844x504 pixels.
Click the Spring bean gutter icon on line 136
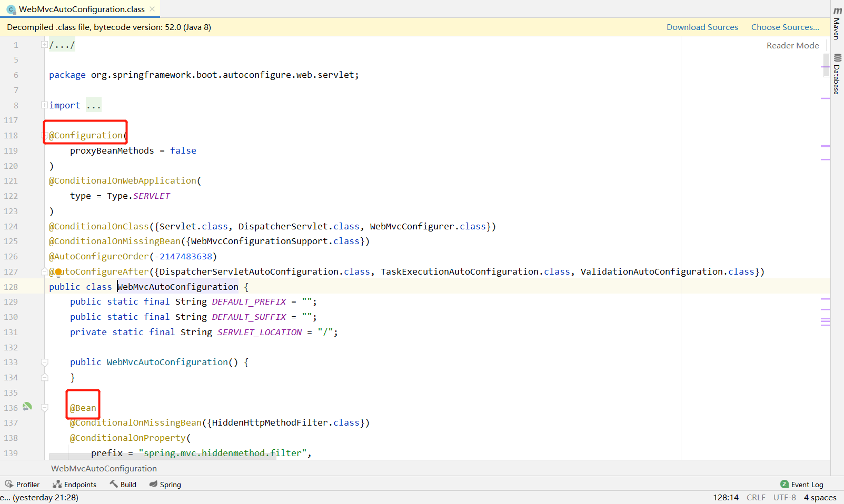27,407
